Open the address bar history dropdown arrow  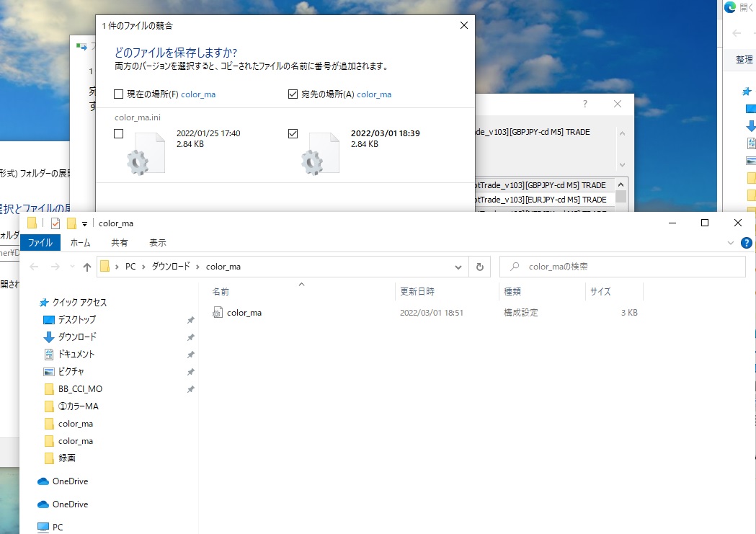pyautogui.click(x=458, y=267)
